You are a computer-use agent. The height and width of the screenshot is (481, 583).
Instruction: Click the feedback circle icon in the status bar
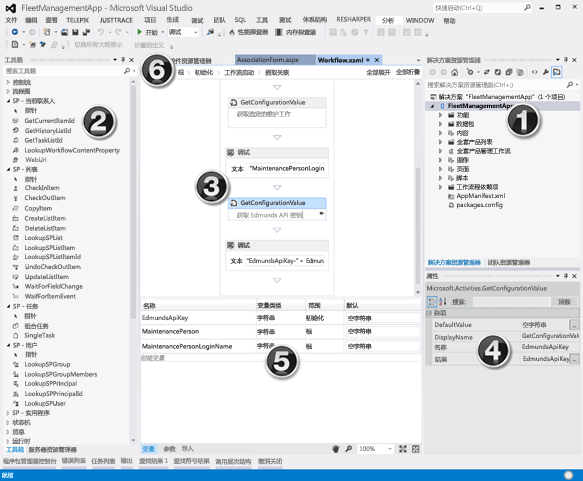pos(568,475)
